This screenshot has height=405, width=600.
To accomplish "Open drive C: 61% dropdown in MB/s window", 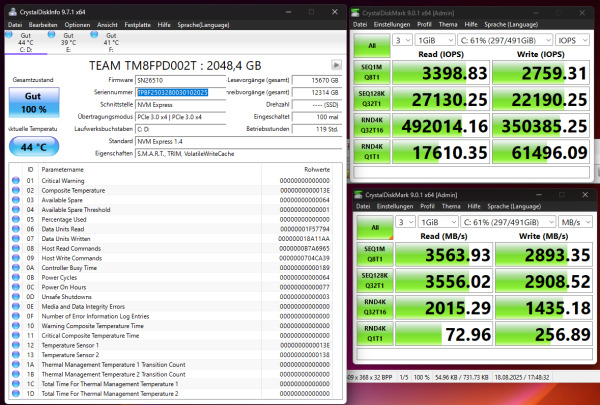I will (509, 222).
